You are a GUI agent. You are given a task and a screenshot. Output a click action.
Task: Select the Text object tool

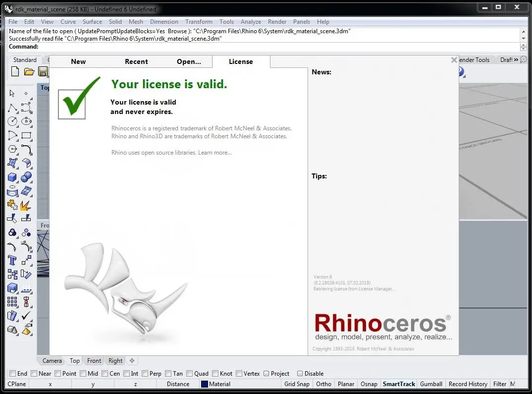[12, 260]
